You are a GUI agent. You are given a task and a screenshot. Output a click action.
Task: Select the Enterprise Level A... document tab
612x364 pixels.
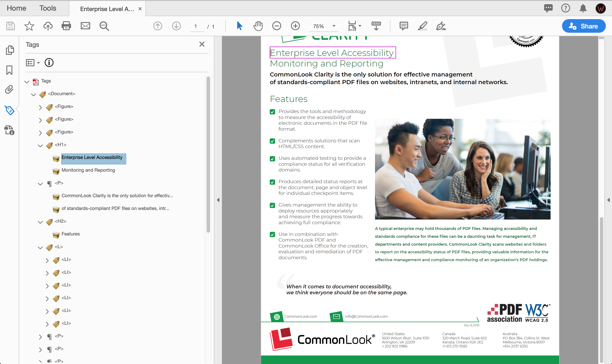107,9
